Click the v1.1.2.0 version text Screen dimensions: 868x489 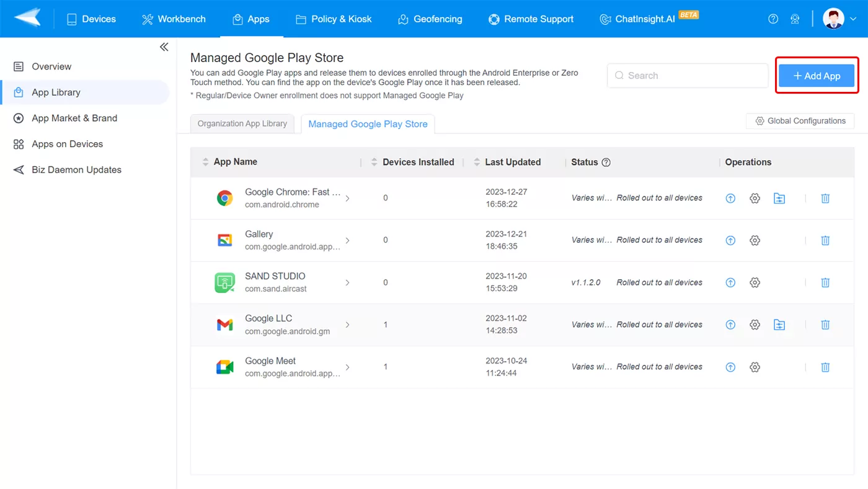[586, 282]
